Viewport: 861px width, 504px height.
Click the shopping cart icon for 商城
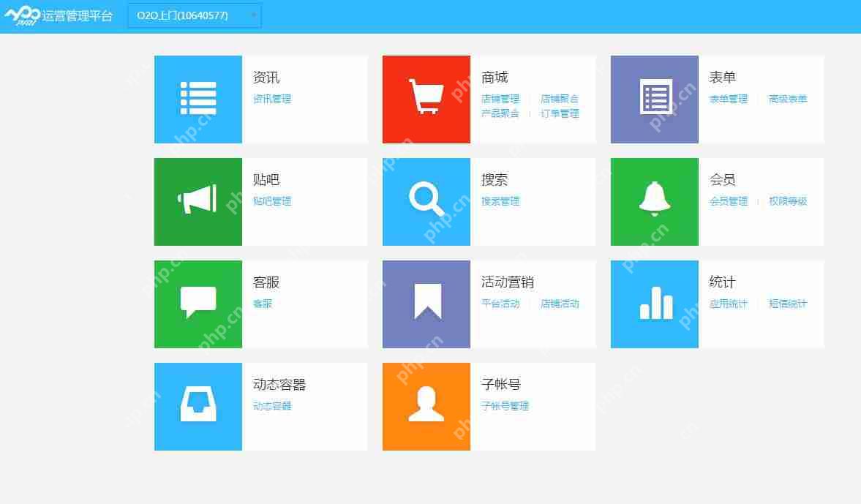[x=426, y=99]
